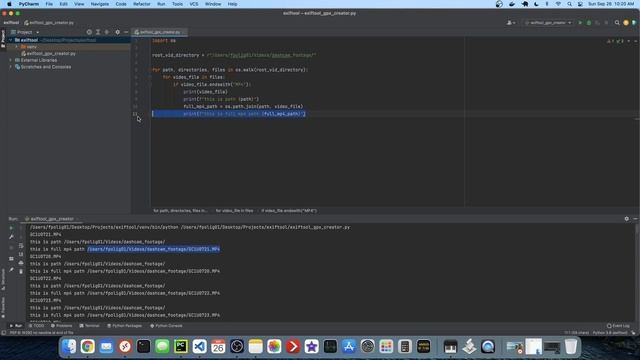Screen dimensions: 640x360
Task: Open run configuration dropdown exiftool_gpx_creator
Action: (x=548, y=23)
